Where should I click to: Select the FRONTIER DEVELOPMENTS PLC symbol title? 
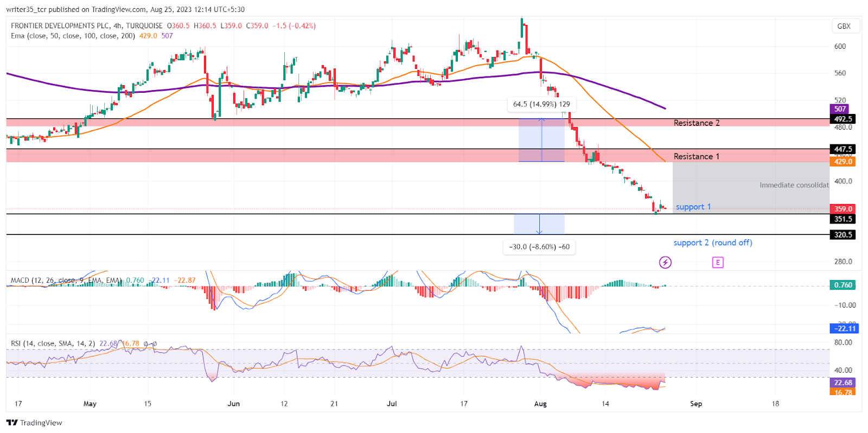tap(86, 26)
